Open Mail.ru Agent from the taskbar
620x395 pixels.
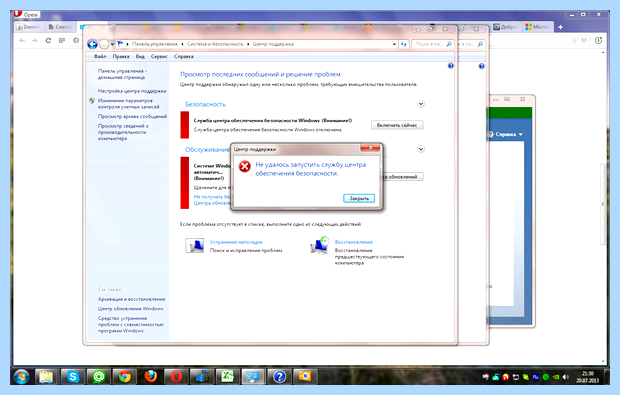[98, 376]
